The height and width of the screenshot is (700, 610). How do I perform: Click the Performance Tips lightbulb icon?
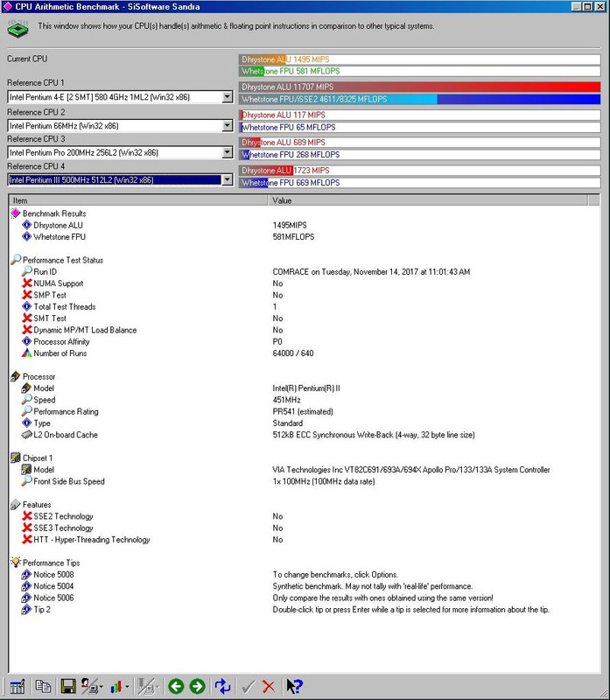pyautogui.click(x=16, y=562)
